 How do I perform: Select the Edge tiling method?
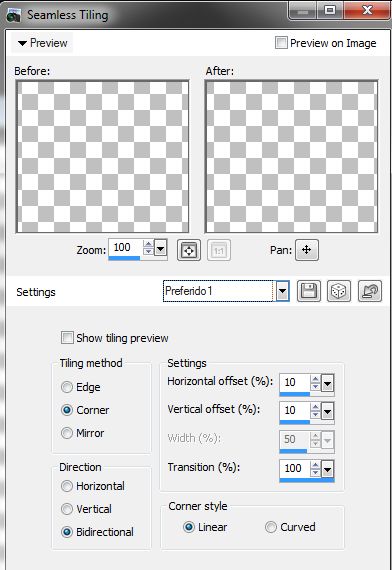[x=67, y=387]
